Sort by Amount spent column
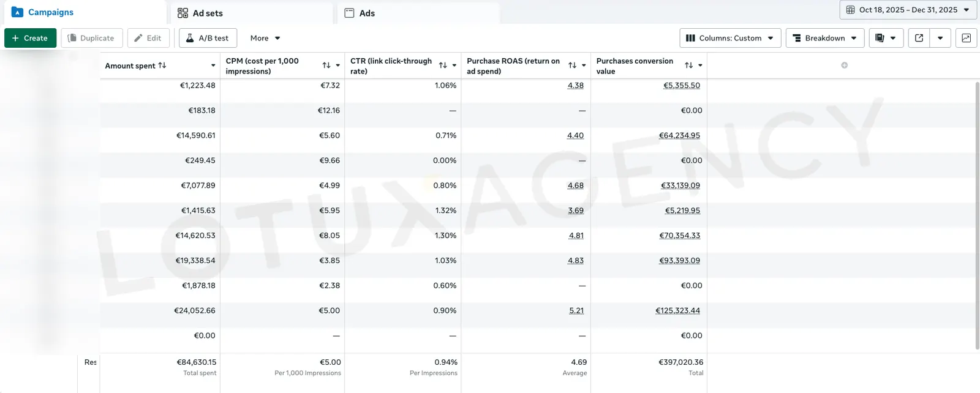The height and width of the screenshot is (393, 980). [162, 65]
